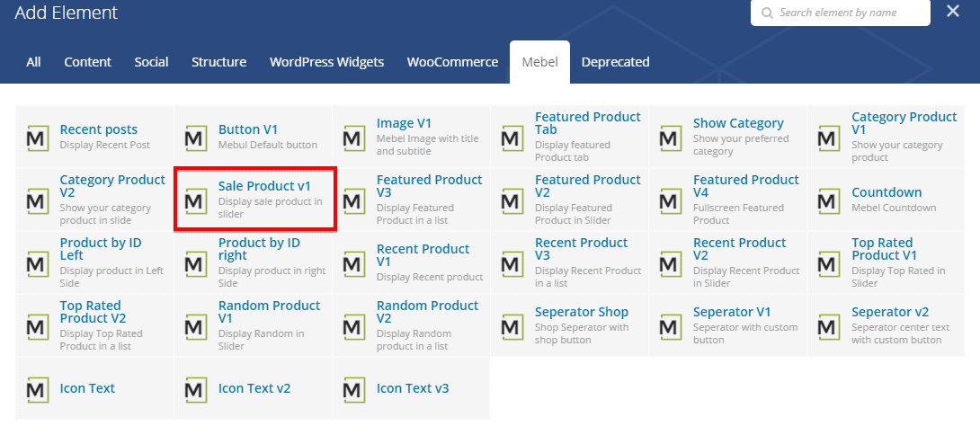Open the Structure tab

[218, 62]
